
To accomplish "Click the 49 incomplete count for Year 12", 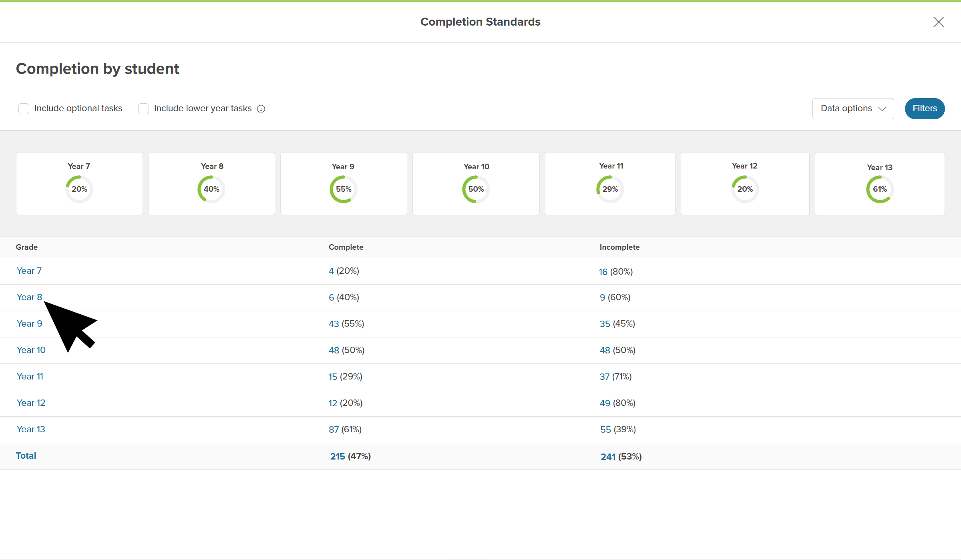I will pos(605,403).
